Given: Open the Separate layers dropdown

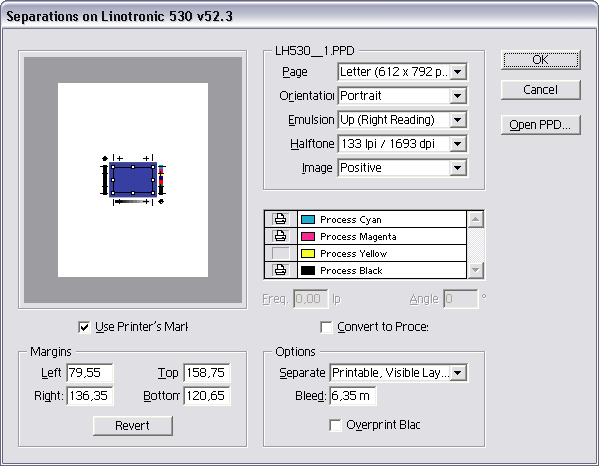Looking at the screenshot, I should click(x=398, y=373).
